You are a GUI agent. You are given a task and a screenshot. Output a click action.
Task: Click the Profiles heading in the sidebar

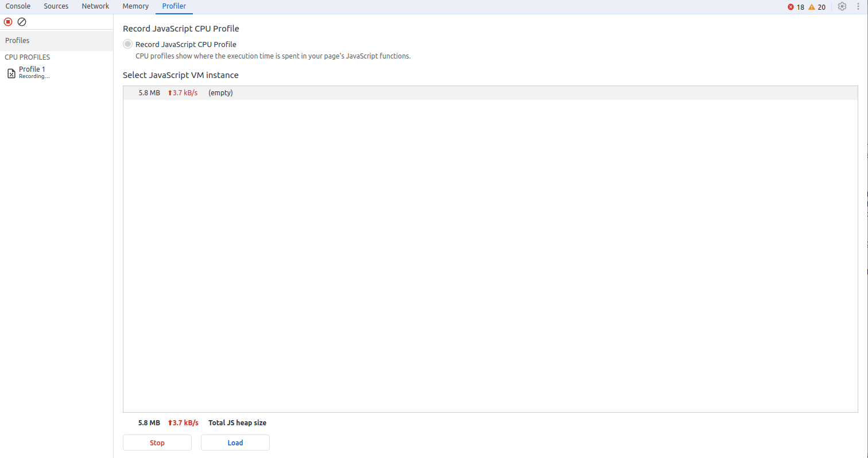click(17, 40)
